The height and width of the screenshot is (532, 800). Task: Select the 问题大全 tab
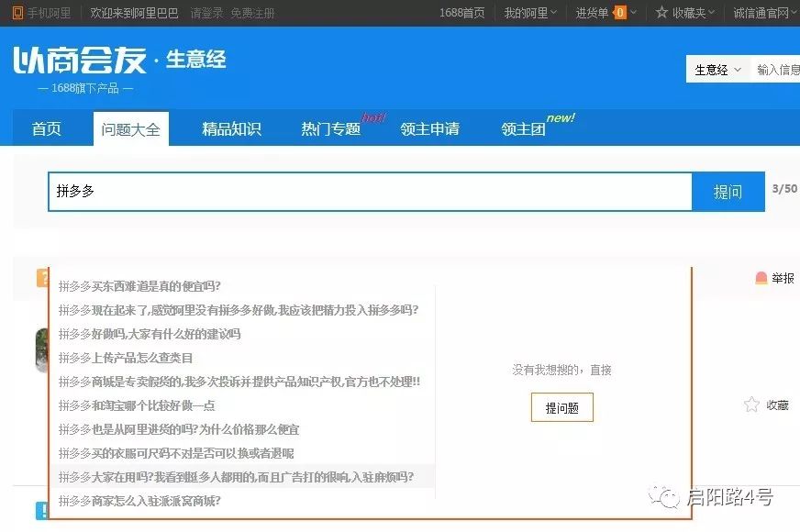(130, 128)
